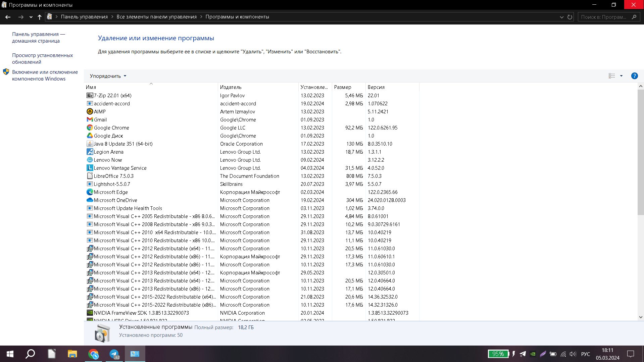
Task: Select the accident-accord row
Action: [251, 103]
